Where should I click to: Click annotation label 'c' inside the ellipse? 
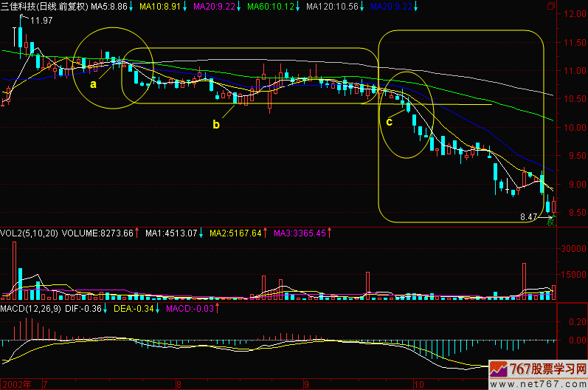point(389,122)
